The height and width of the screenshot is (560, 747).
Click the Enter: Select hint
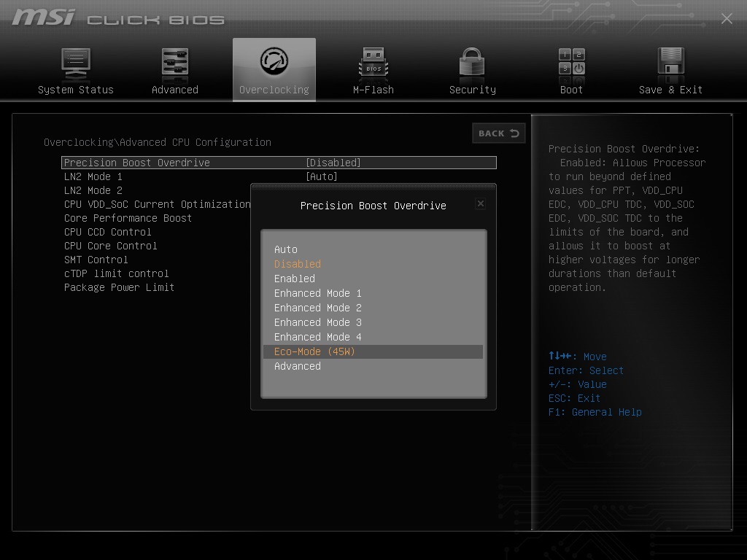[586, 370]
